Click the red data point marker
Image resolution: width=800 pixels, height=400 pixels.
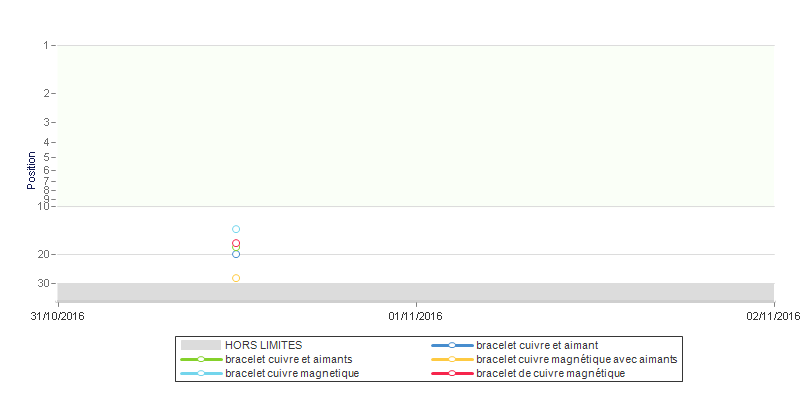tap(236, 243)
